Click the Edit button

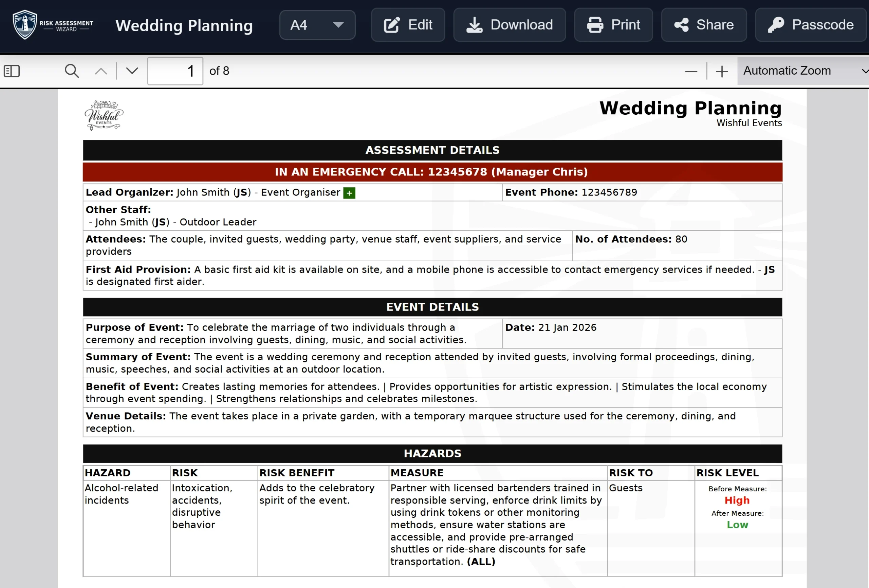[x=408, y=25]
